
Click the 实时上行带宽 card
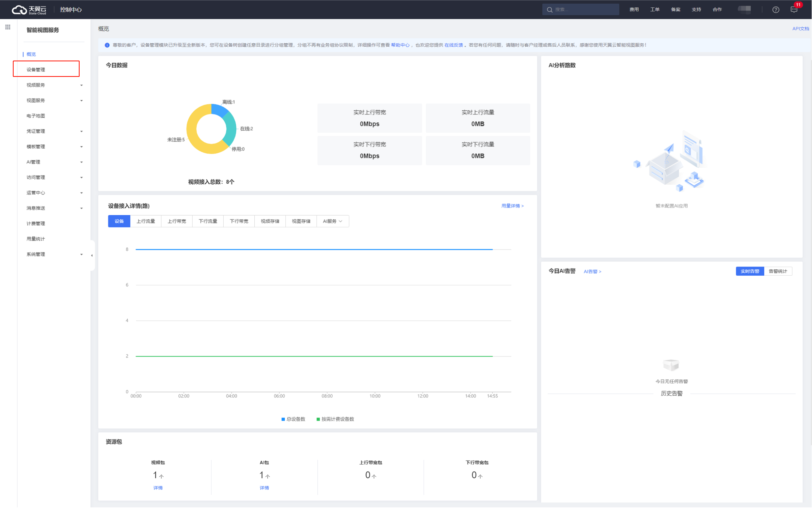(369, 118)
